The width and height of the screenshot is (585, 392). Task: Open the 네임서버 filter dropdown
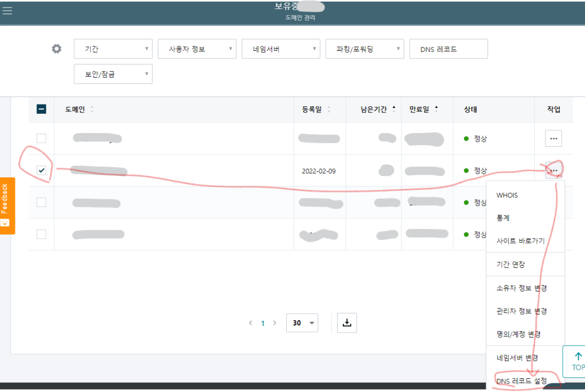pos(281,49)
